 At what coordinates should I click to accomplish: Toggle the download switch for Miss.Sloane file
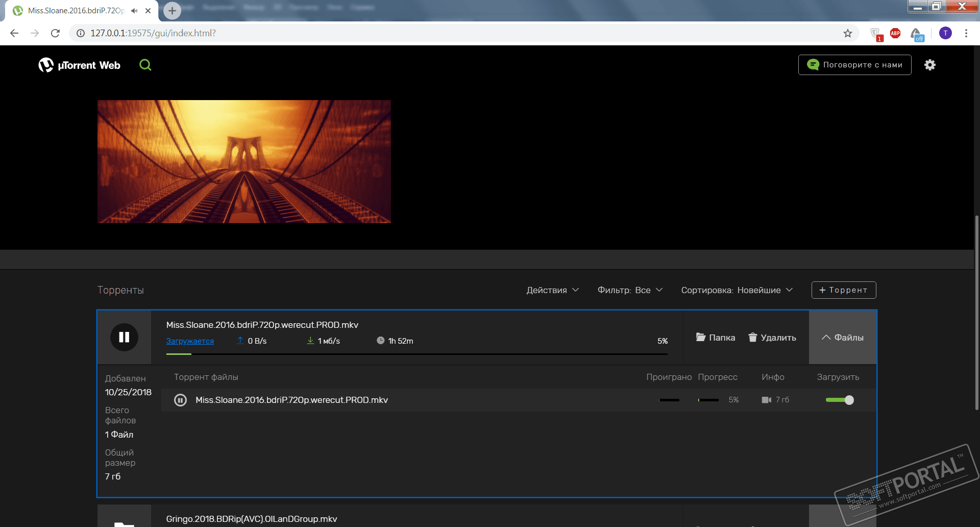(840, 400)
